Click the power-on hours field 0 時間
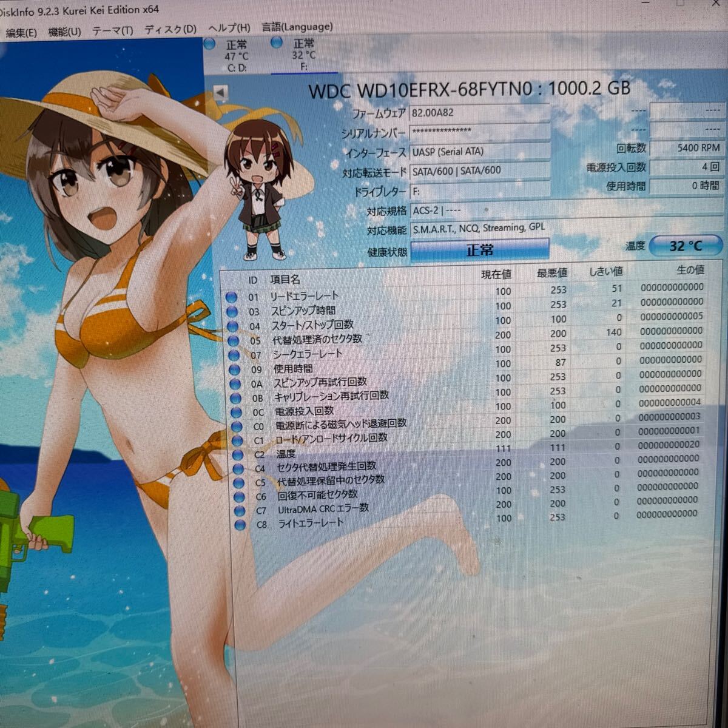Screen dimensions: 728x728 tap(686, 186)
